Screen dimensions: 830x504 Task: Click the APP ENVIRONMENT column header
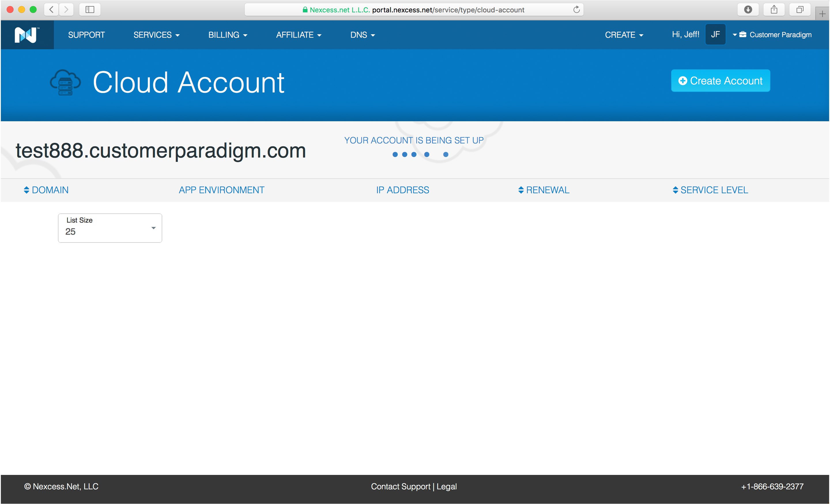click(x=222, y=190)
